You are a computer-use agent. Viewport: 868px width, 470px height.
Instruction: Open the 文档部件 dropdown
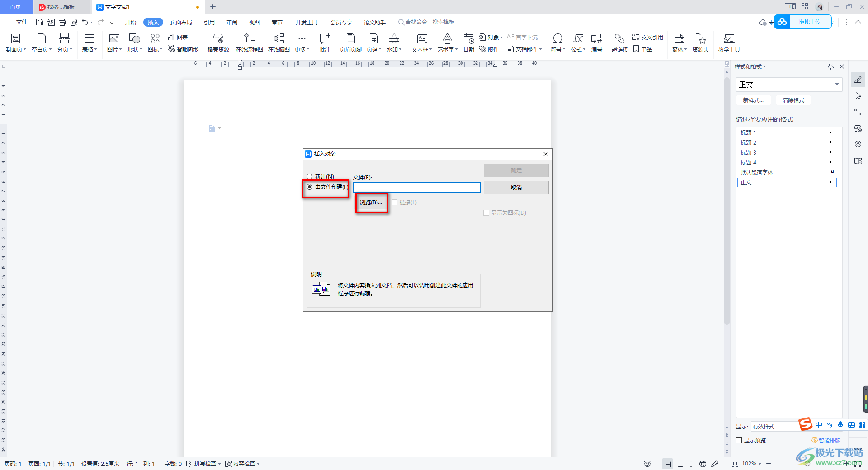click(524, 49)
